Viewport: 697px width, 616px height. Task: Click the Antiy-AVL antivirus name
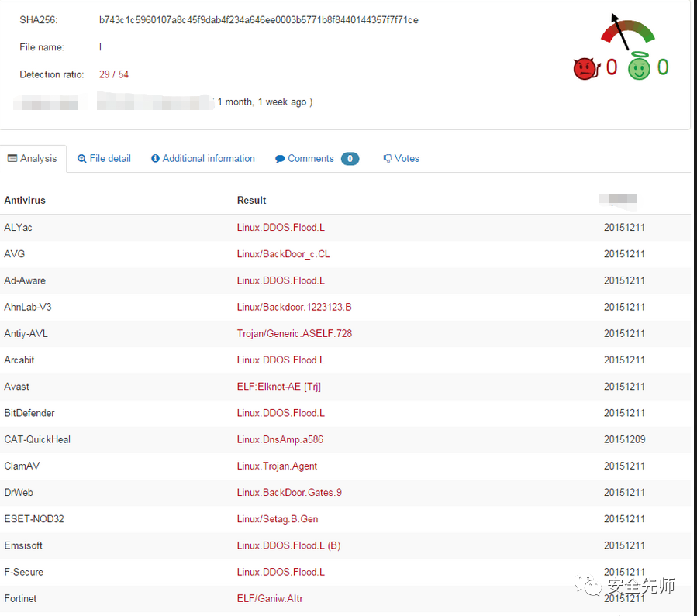[26, 333]
